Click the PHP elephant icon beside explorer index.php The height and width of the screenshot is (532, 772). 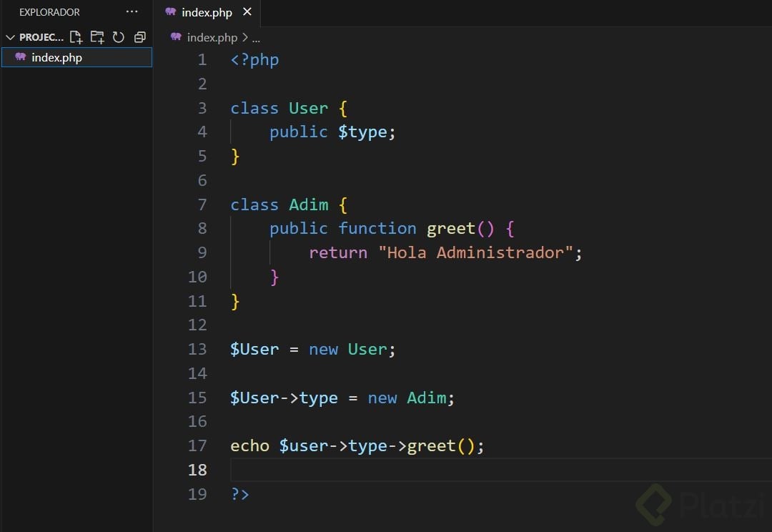coord(20,56)
